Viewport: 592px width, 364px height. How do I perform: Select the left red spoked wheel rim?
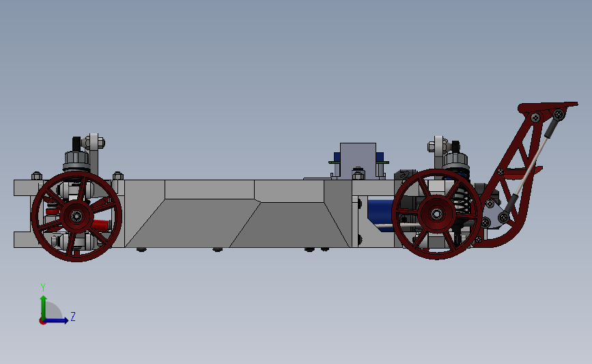click(76, 216)
